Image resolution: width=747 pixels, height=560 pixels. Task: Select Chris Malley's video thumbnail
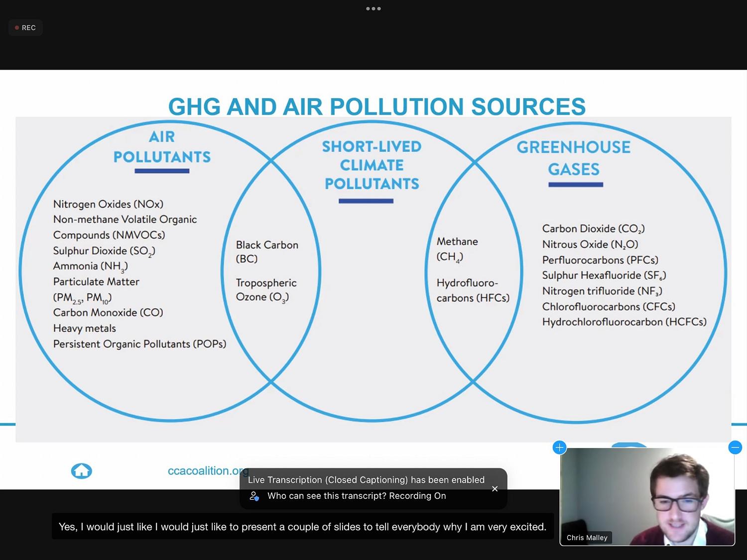(x=647, y=497)
